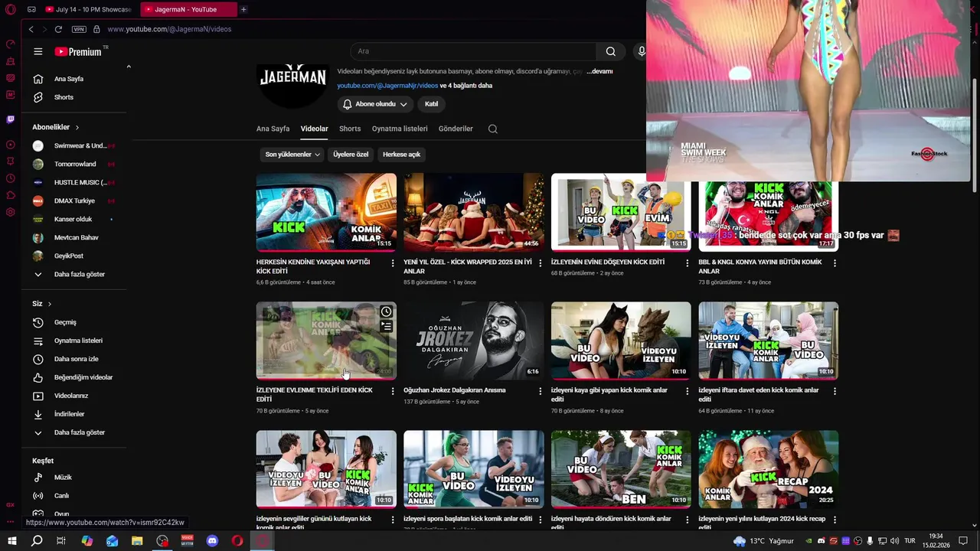Screen dimensions: 980x551
Task: Switch to the Shorts channel tab
Action: [350, 129]
